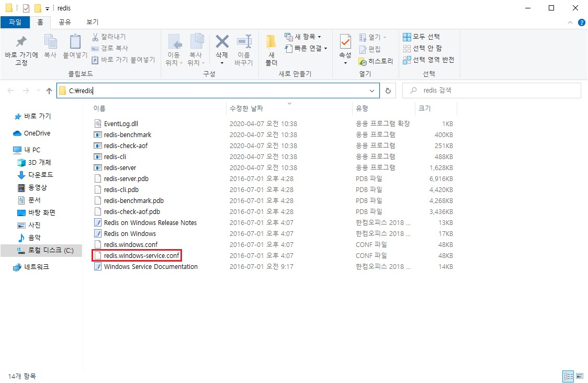Click the 바로 가기에 고정 pin icon
588x383 pixels.
tap(21, 42)
